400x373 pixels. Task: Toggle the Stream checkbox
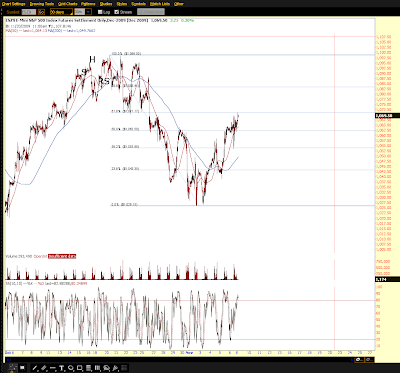[x=117, y=12]
